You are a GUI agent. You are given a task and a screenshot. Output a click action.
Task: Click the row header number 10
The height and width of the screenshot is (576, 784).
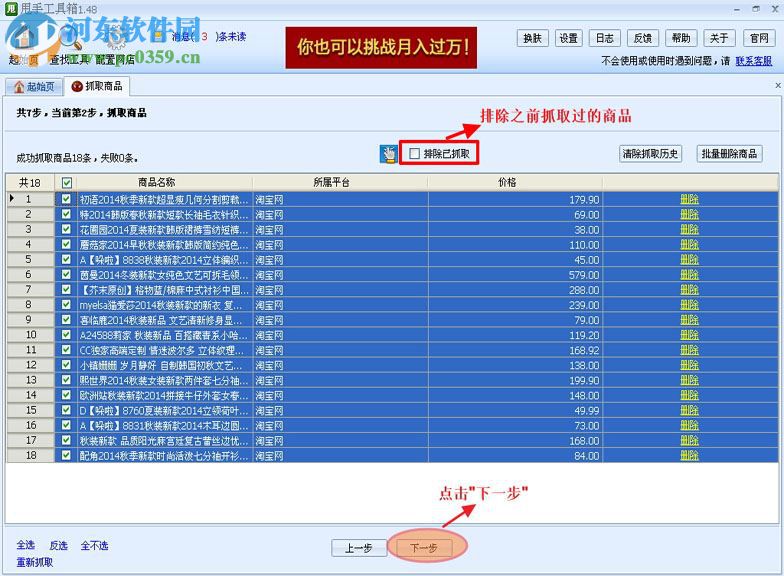(x=31, y=334)
